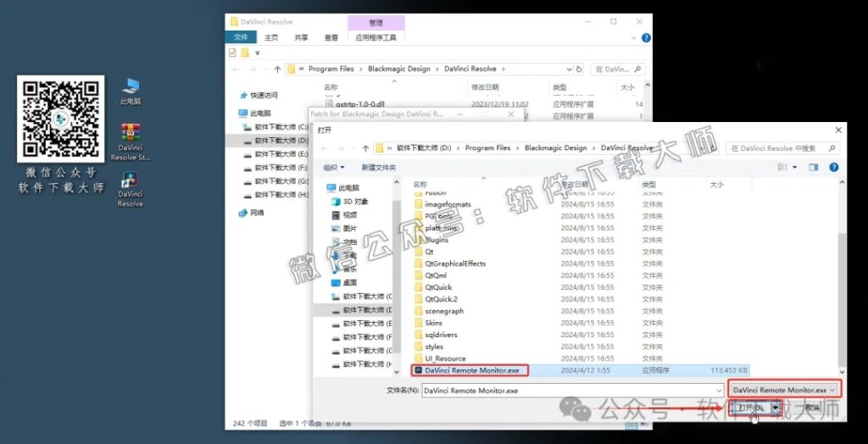Select 此电脑 in Explorer sidebar
The image size is (868, 444).
(255, 113)
